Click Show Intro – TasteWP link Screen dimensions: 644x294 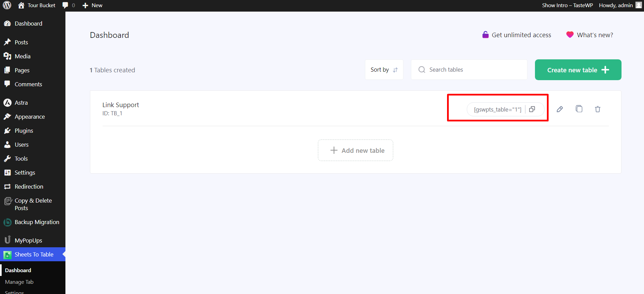tap(567, 5)
